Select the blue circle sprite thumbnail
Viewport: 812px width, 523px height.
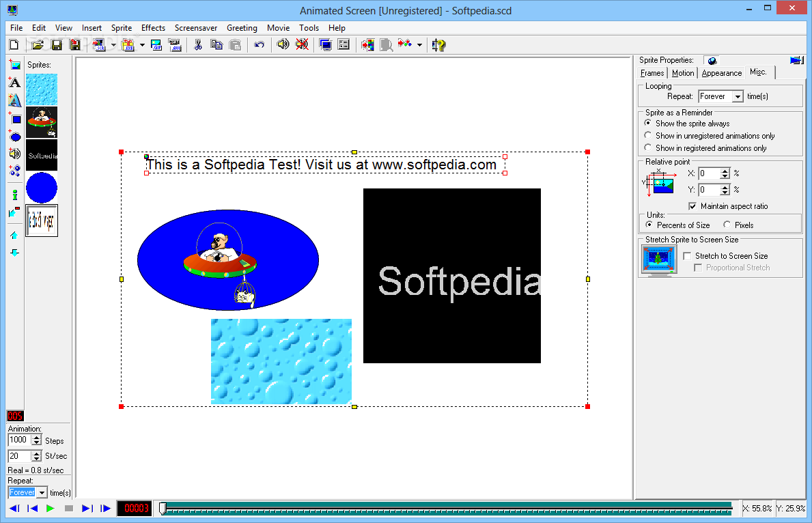pos(42,188)
